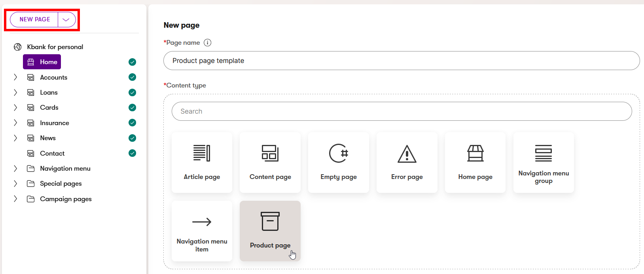
Task: Select the Article page content type icon
Action: (x=202, y=153)
